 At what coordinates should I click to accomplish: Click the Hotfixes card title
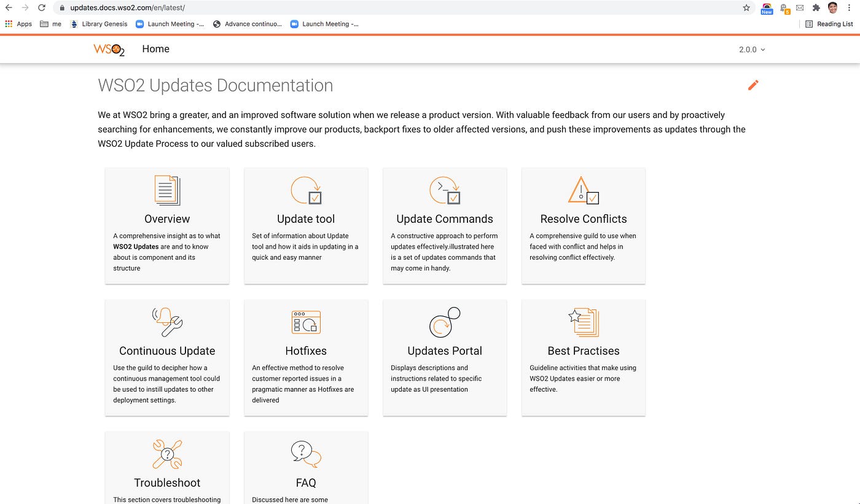[306, 351]
